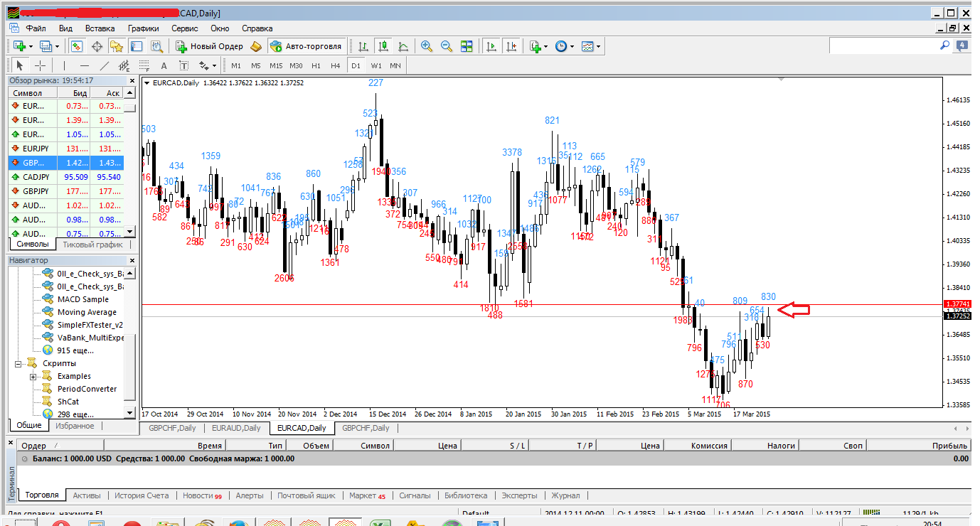Viewport: 980px width, 526px height.
Task: Select the text A drawing tool
Action: (x=164, y=65)
